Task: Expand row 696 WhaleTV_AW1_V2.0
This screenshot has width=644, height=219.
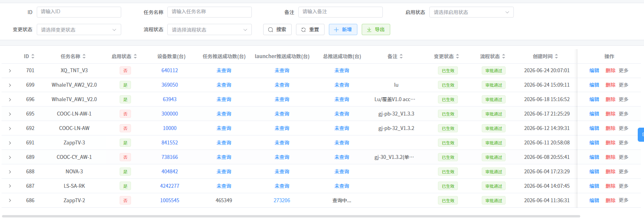Action: click(10, 100)
